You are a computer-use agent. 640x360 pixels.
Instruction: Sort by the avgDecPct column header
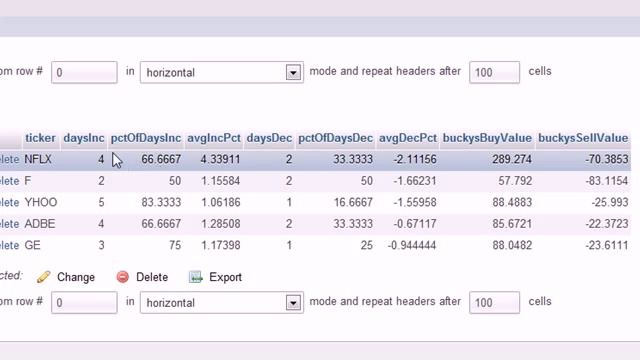pyautogui.click(x=408, y=138)
